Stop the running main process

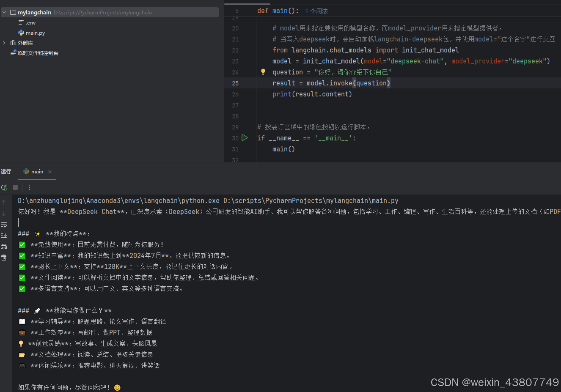tap(15, 187)
